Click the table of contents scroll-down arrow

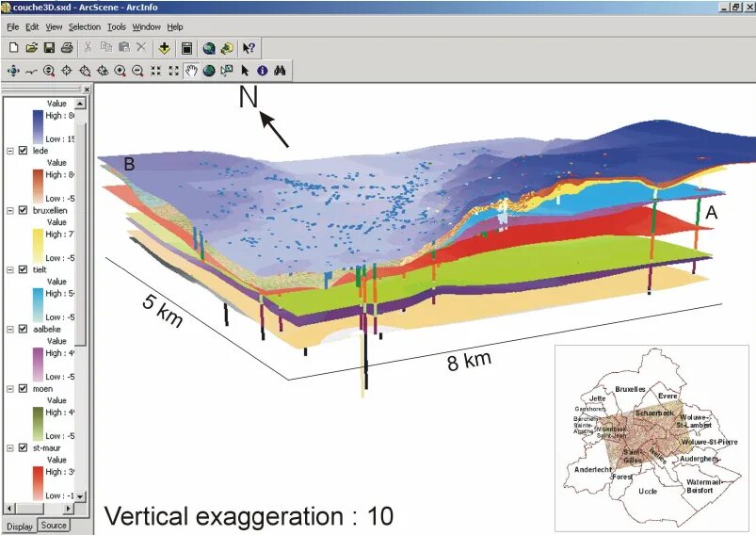point(80,496)
